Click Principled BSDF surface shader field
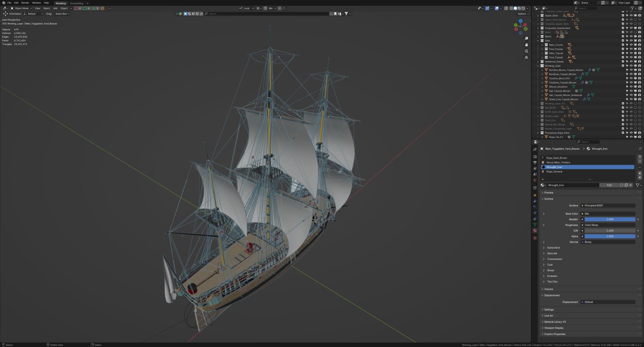The height and width of the screenshot is (347, 644). pos(608,205)
